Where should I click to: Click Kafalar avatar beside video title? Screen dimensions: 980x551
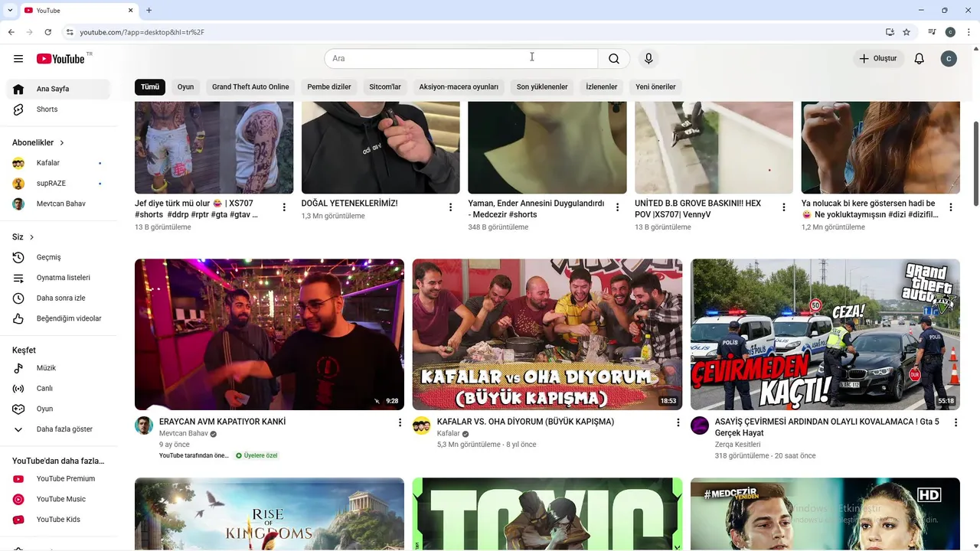click(x=422, y=425)
